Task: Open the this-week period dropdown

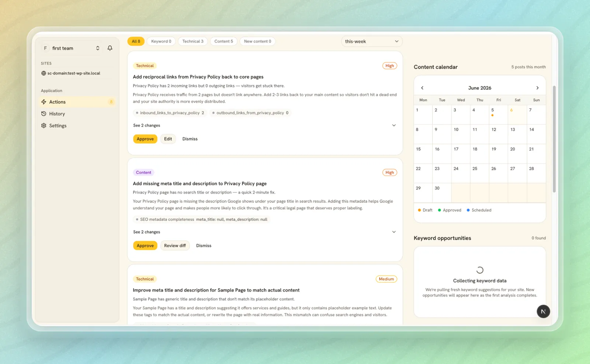Action: point(372,41)
